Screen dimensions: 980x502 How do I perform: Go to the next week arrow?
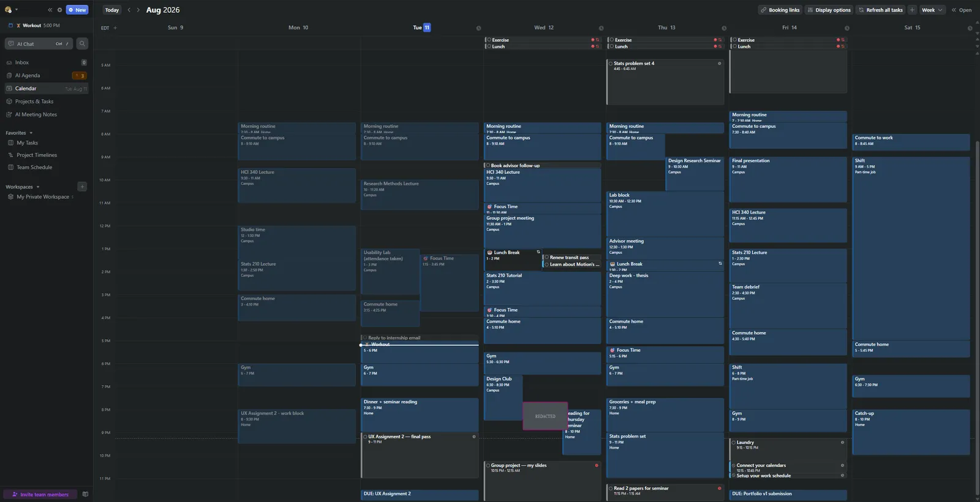tap(138, 10)
